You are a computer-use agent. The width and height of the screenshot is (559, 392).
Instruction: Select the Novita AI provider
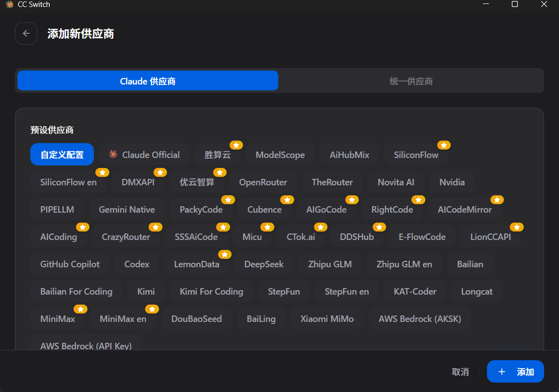pyautogui.click(x=396, y=182)
